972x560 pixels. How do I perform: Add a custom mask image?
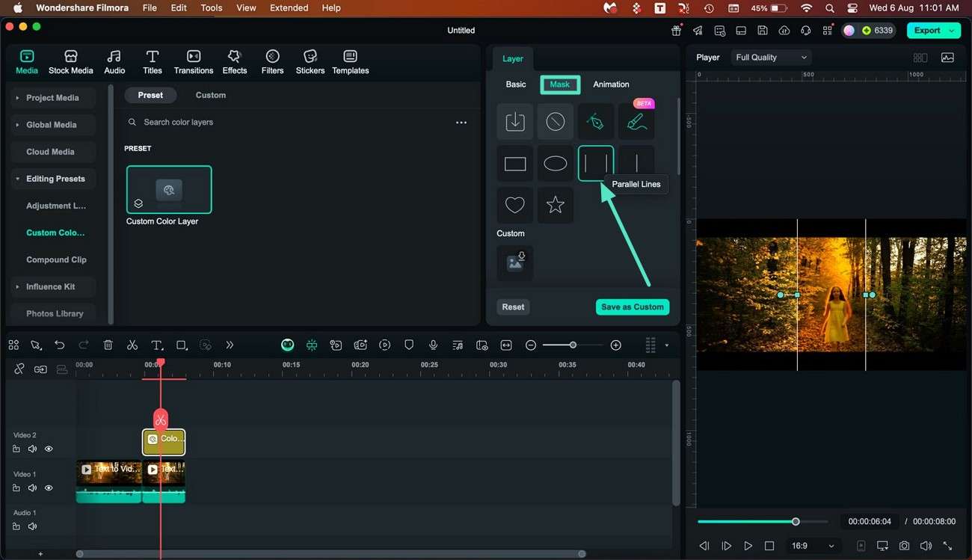[x=515, y=262]
